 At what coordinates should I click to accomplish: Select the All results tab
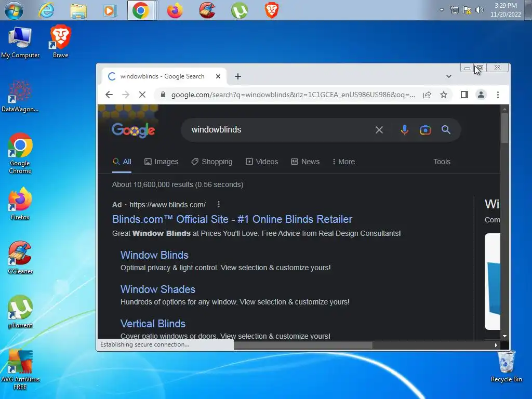pyautogui.click(x=122, y=162)
